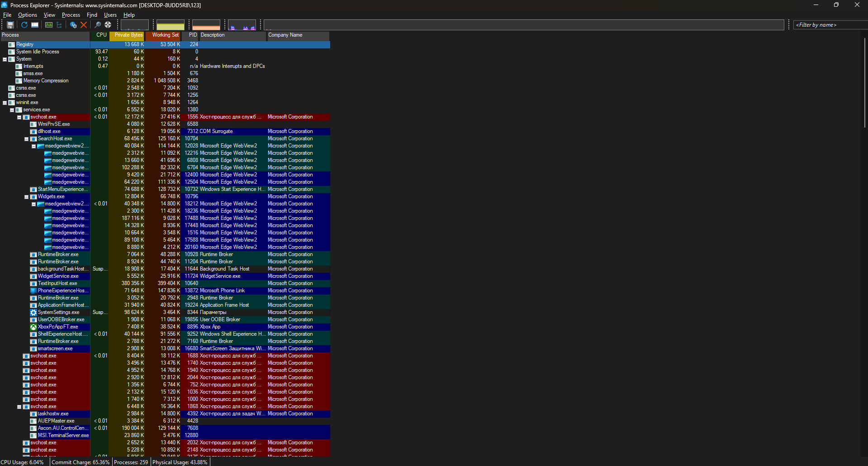Sort by the Private Bytes column
868x466 pixels.
click(x=128, y=35)
